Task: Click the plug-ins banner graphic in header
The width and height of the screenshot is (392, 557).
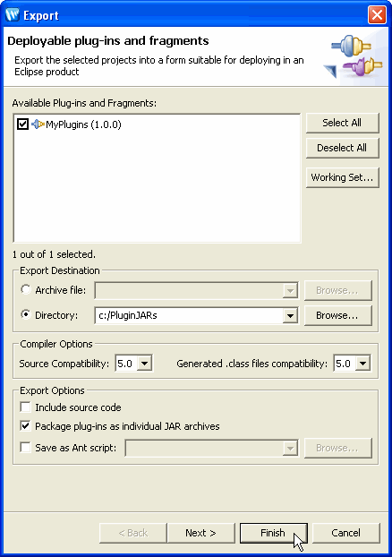Action: click(x=354, y=57)
